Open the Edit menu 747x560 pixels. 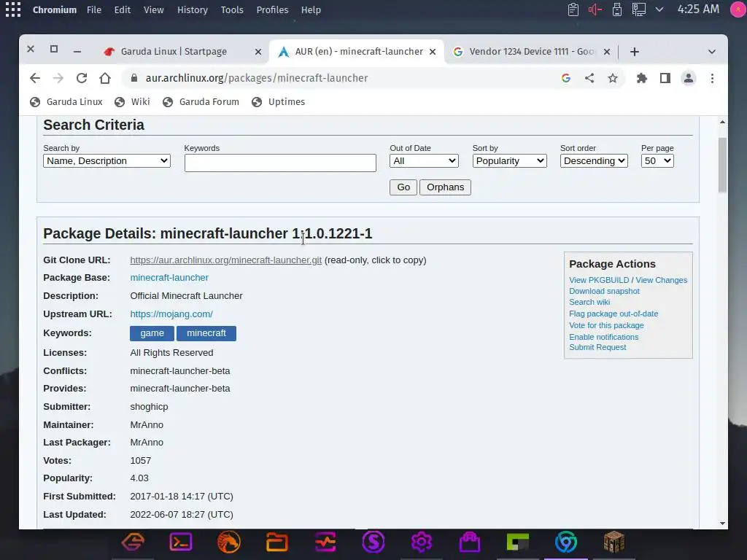point(123,9)
